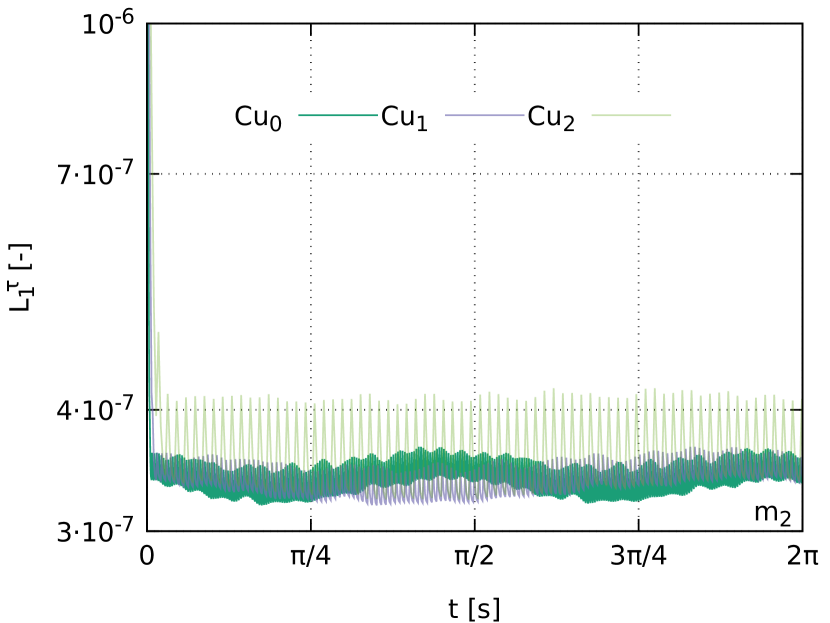The image size is (830, 623).
Task: Click the 2π x-axis tick label
Action: [x=802, y=556]
